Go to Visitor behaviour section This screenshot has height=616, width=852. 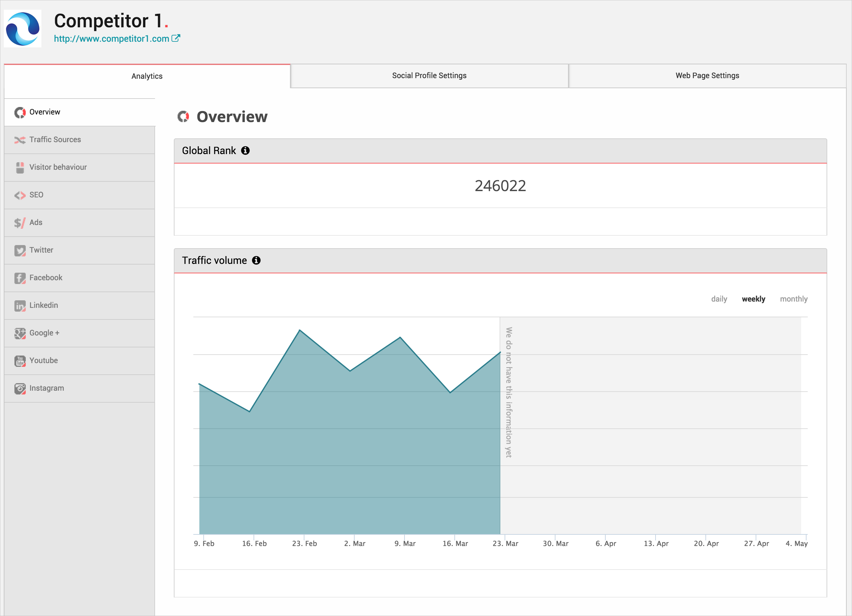coord(58,167)
